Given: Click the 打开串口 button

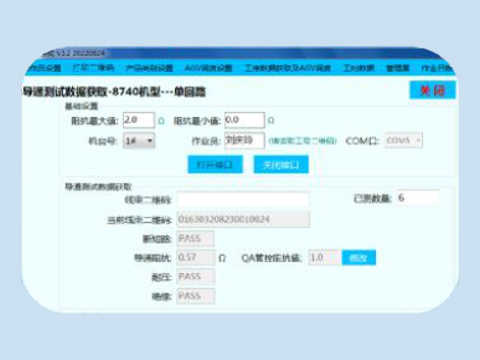Looking at the screenshot, I should (x=215, y=164).
